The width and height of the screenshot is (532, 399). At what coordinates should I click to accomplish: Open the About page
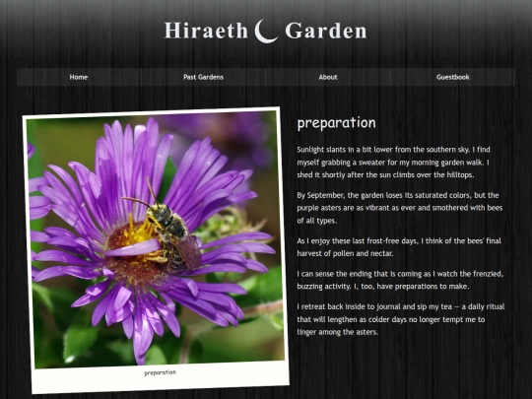click(328, 77)
